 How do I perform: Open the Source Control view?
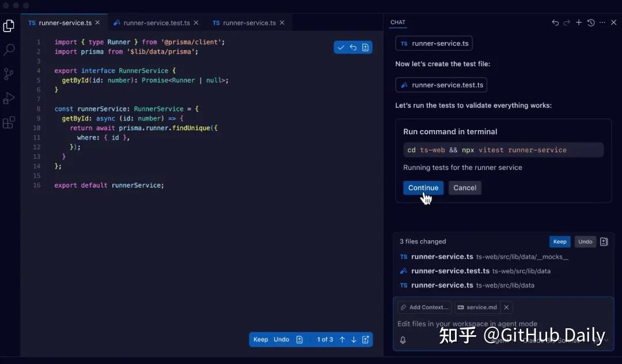click(x=9, y=74)
